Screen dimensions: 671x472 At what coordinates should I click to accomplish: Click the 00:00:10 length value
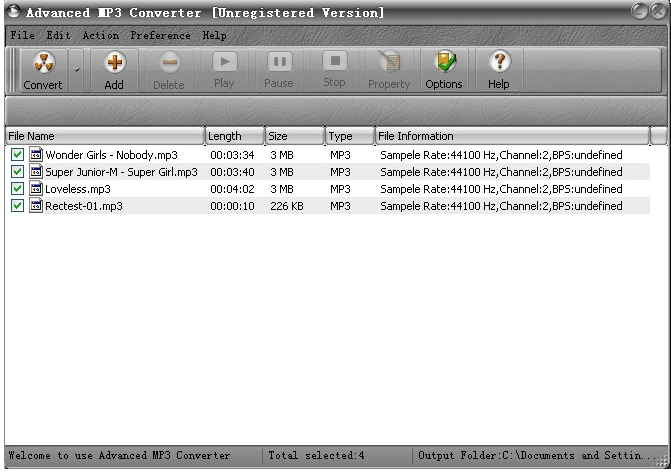(x=232, y=206)
